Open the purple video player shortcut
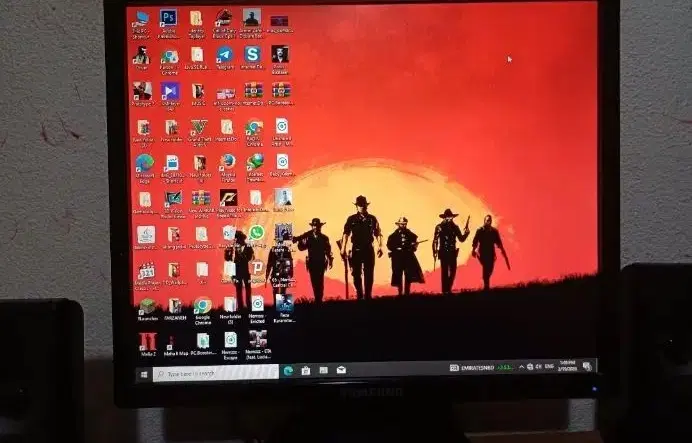This screenshot has height=443, width=692. [170, 95]
